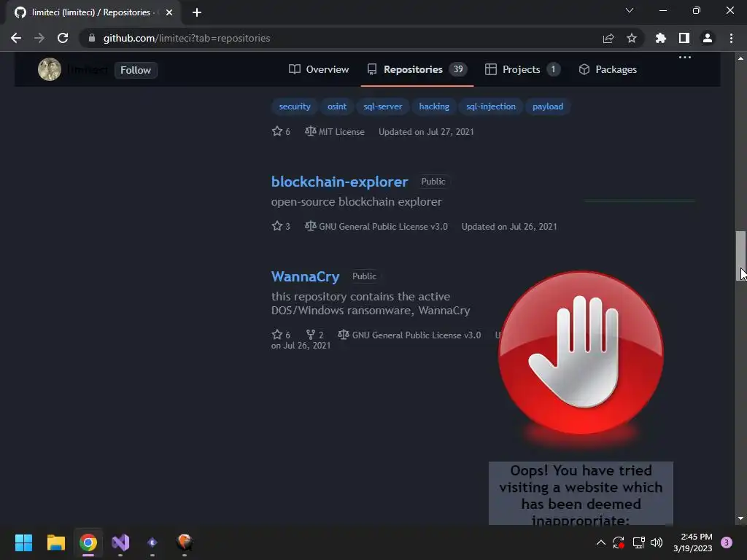Image resolution: width=747 pixels, height=560 pixels.
Task: Open the notification badge showing 3
Action: (727, 542)
